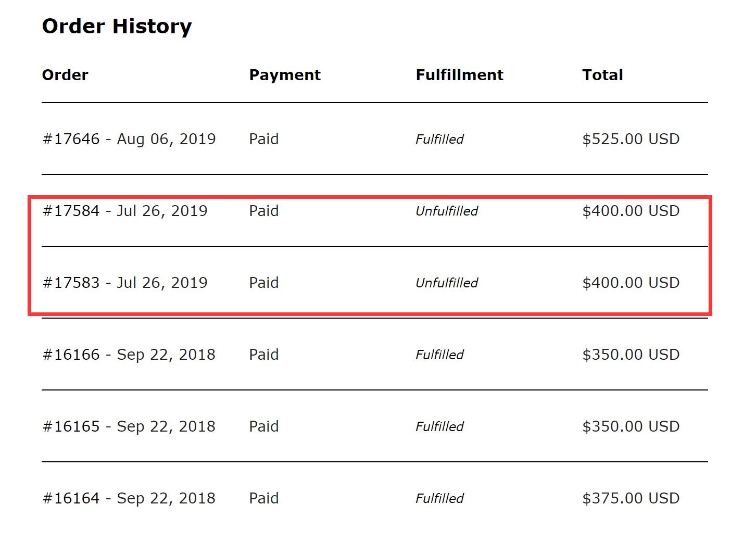Click Fulfilled status of order #16165
756x555 pixels.
(439, 426)
